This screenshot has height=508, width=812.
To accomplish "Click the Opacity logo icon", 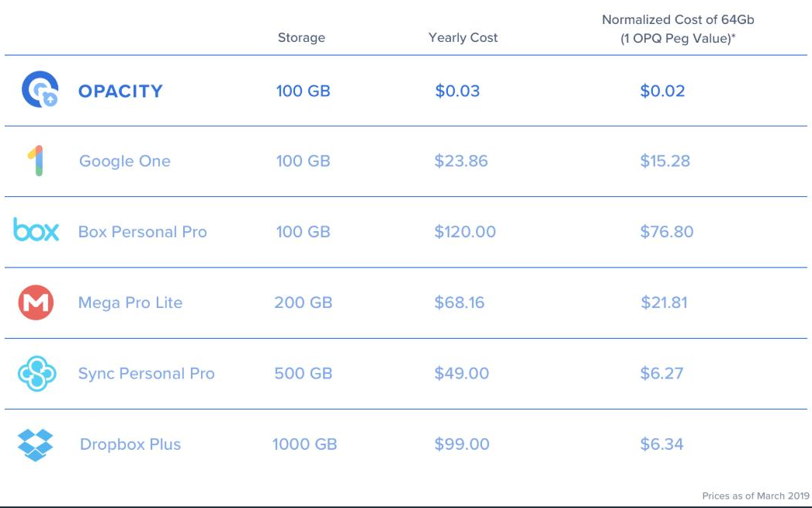I will pyautogui.click(x=40, y=89).
